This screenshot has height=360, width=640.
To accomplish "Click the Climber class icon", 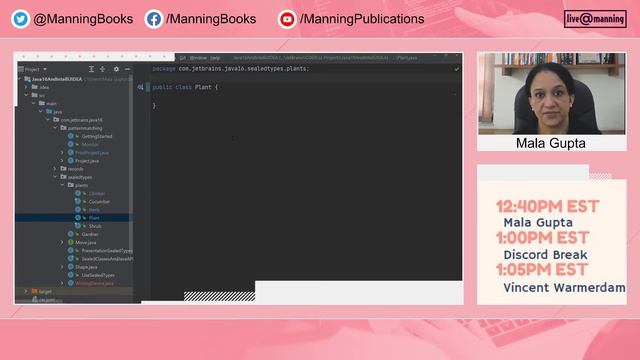I will click(x=78, y=193).
